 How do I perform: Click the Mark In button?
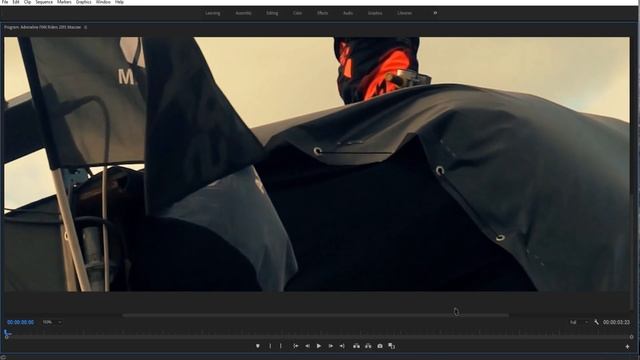pyautogui.click(x=270, y=346)
